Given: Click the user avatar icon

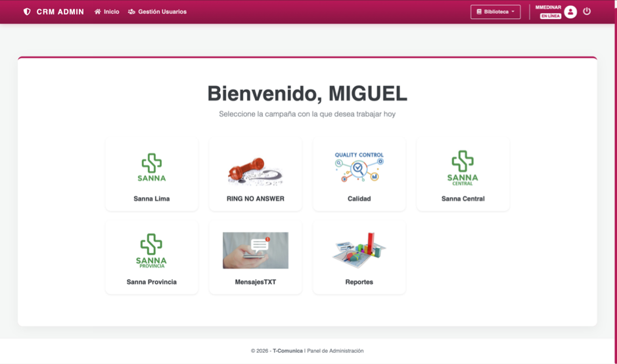Looking at the screenshot, I should (570, 12).
